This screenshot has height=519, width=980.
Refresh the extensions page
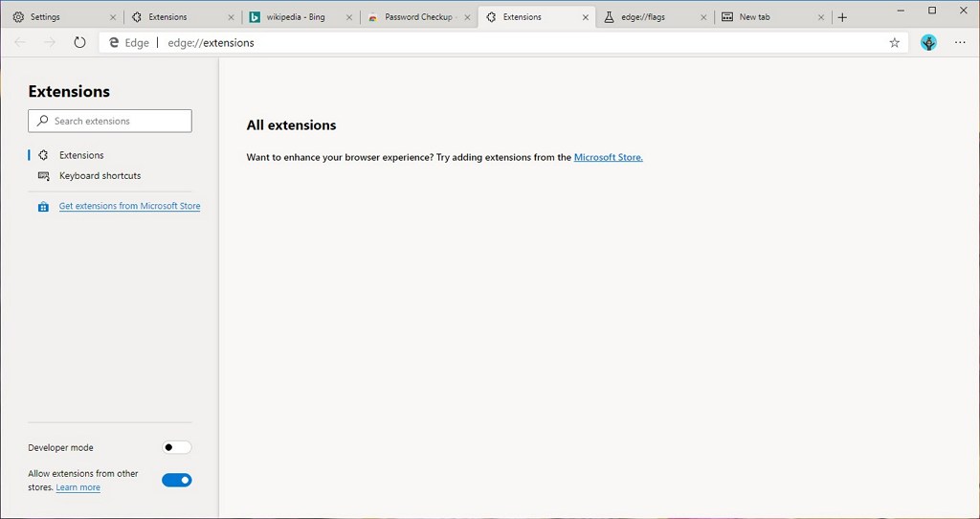coord(79,42)
